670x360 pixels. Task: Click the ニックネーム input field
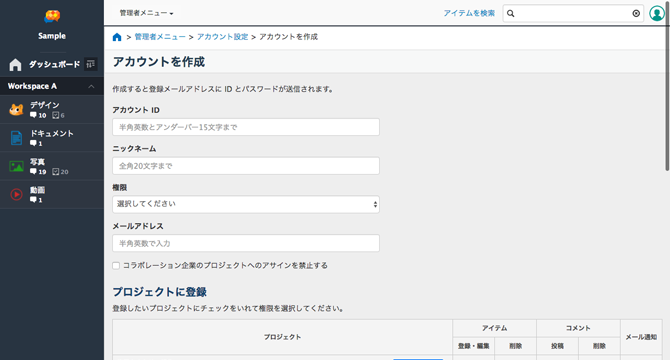coord(246,166)
